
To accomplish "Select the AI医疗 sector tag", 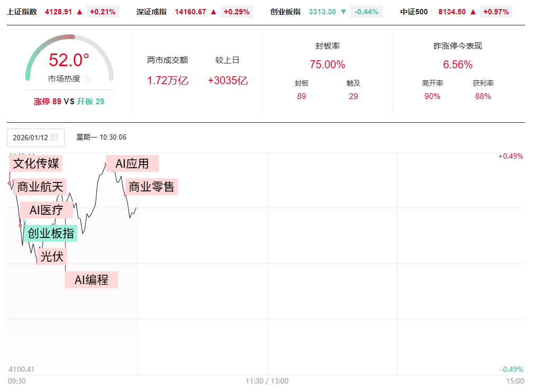I will 47,210.
